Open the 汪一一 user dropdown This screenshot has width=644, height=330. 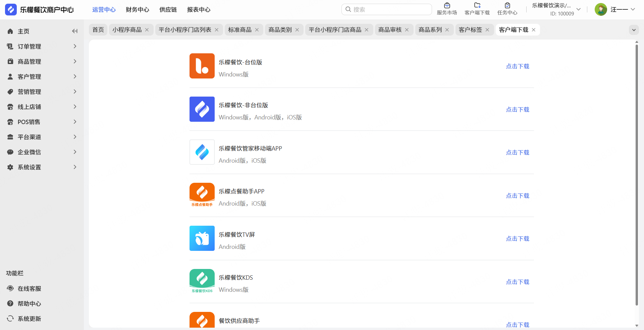point(633,9)
